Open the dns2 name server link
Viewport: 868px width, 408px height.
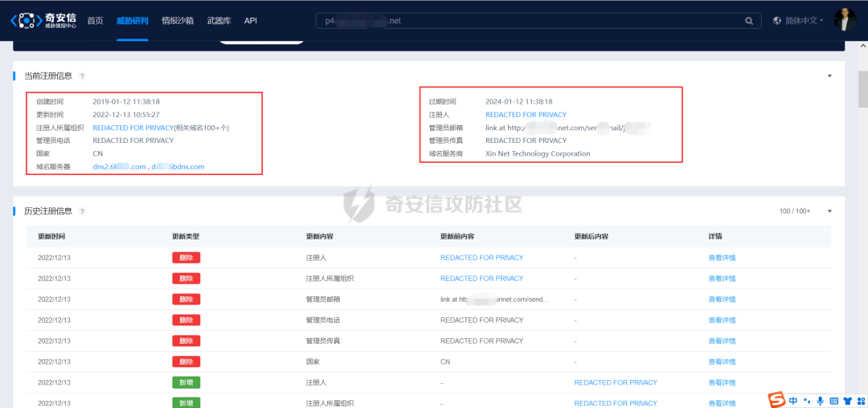119,166
